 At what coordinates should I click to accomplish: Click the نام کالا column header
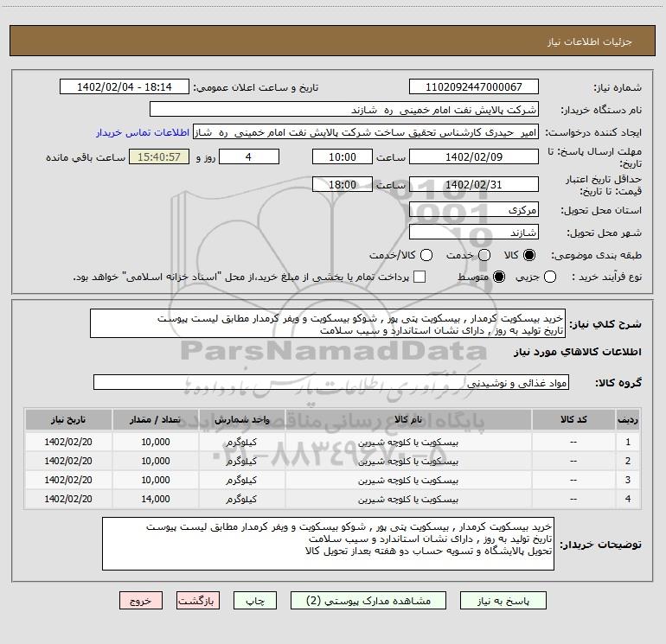coord(408,419)
